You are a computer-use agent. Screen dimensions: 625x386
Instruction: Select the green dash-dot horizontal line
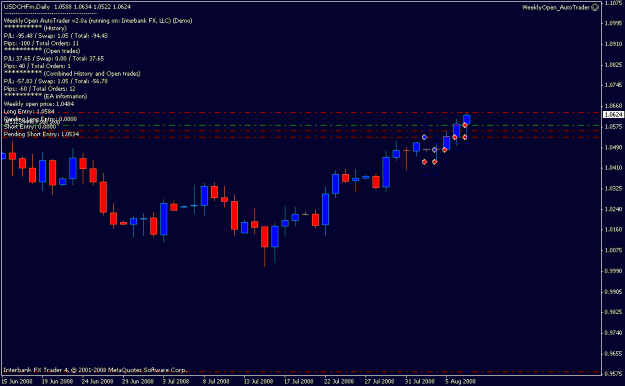pyautogui.click(x=301, y=125)
